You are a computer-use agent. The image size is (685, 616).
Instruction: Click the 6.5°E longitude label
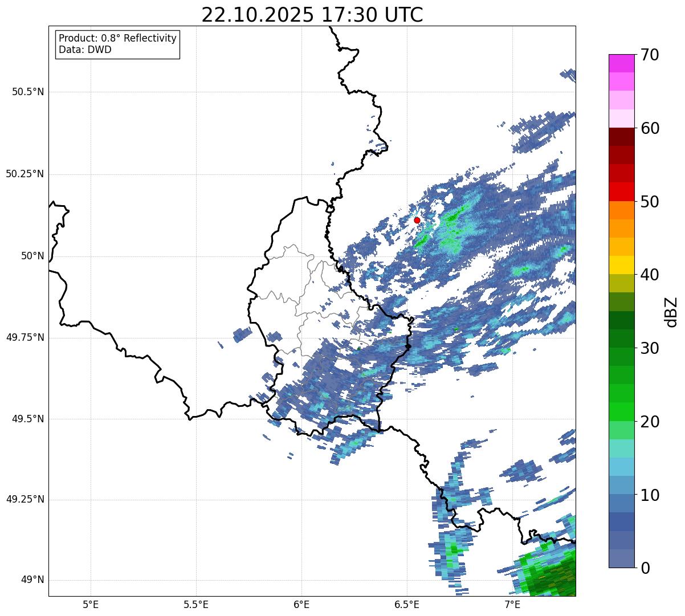407,605
